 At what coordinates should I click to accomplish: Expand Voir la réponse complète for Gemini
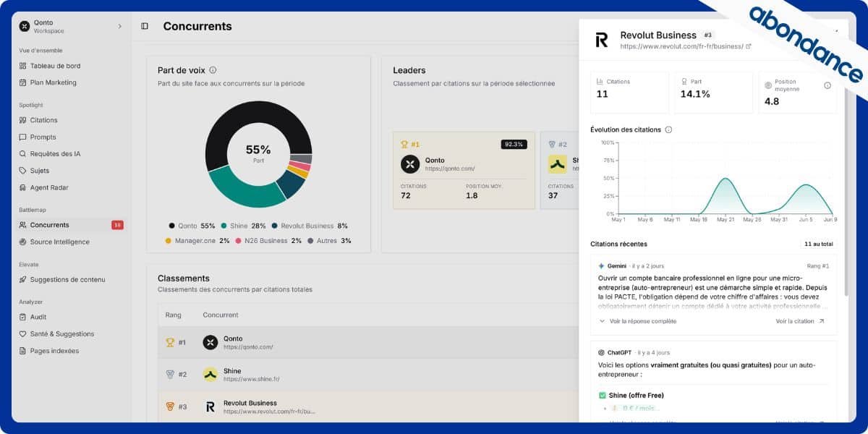coord(638,321)
